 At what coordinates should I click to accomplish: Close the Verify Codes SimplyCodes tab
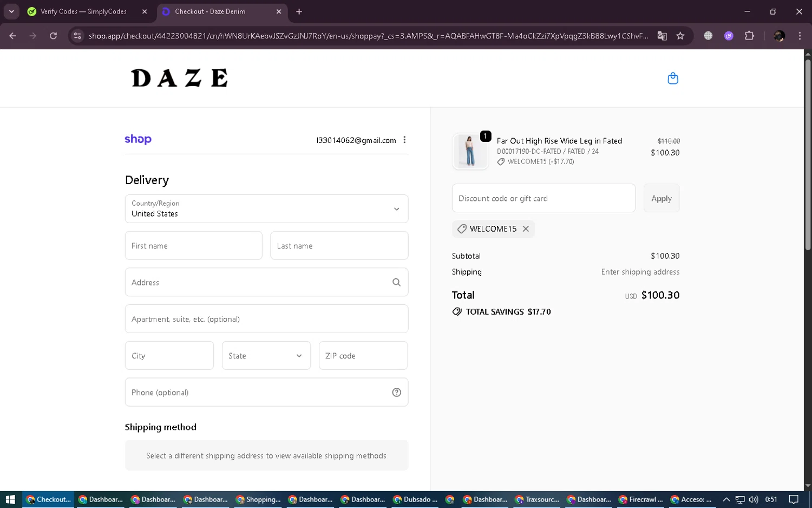(x=145, y=11)
